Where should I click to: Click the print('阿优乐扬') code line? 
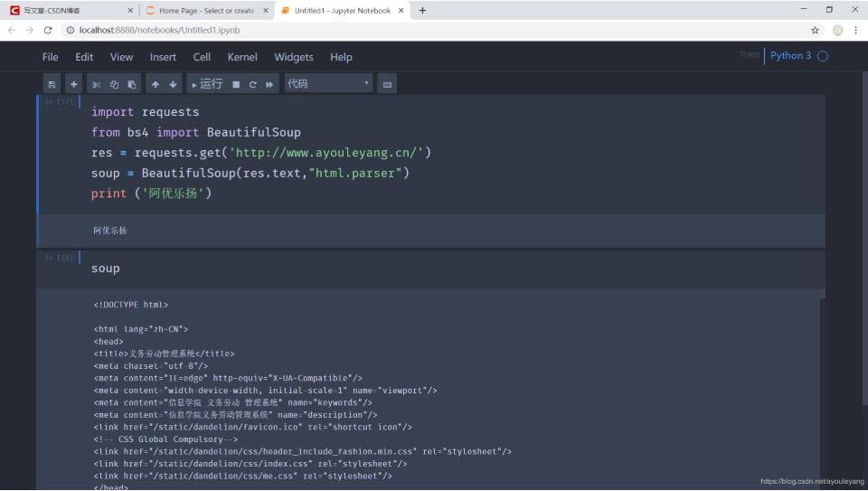pos(151,194)
